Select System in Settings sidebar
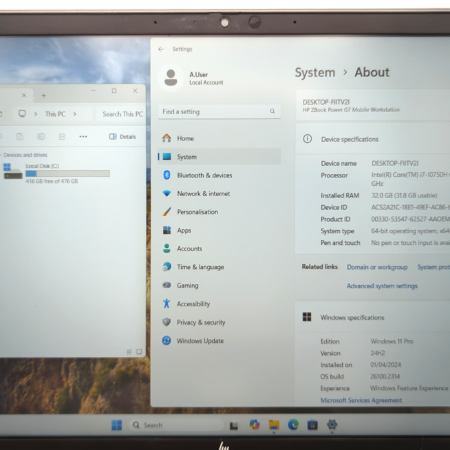The height and width of the screenshot is (450, 450). (x=219, y=157)
